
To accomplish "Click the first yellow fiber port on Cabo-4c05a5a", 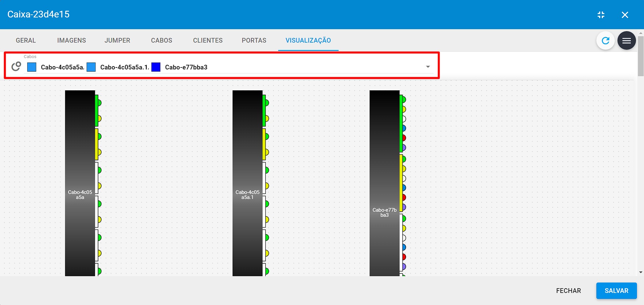I will (x=100, y=118).
